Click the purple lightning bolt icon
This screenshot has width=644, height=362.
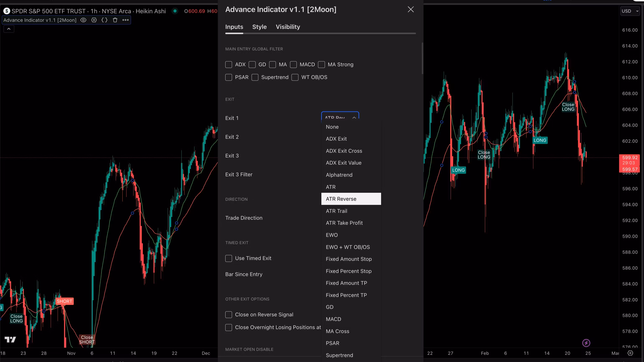[x=586, y=343]
